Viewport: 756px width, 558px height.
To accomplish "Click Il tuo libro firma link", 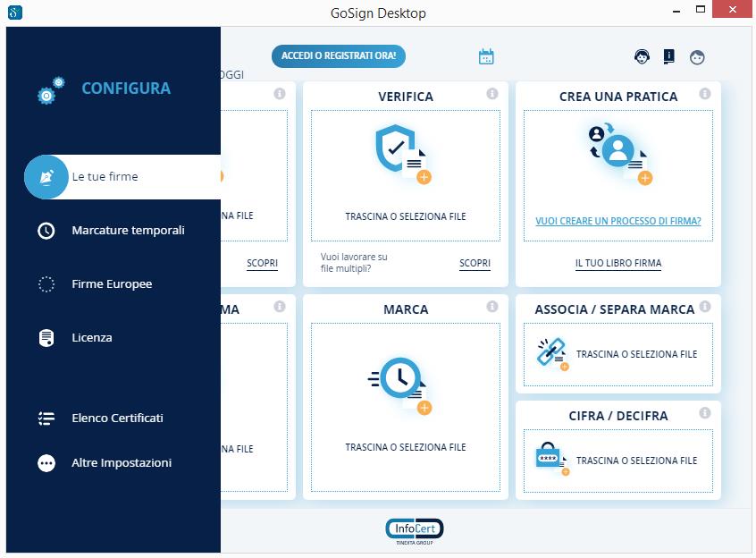I will click(x=617, y=264).
